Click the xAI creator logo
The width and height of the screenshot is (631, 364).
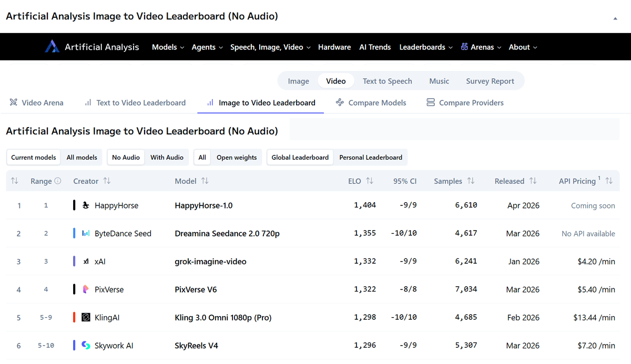(x=86, y=262)
